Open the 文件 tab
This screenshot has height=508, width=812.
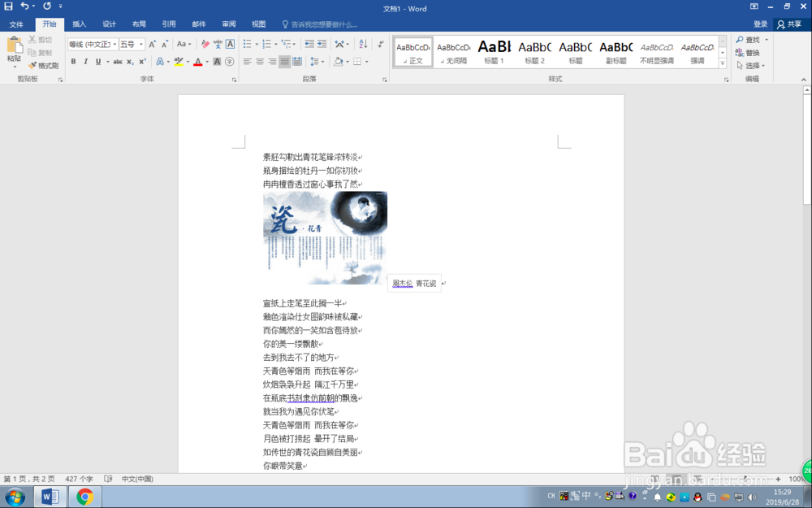pos(16,24)
